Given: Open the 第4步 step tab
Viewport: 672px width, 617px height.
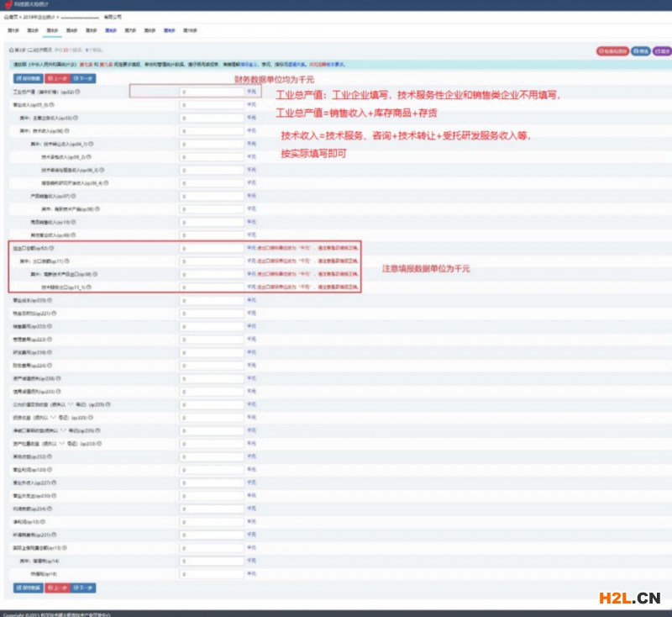Looking at the screenshot, I should (x=72, y=29).
